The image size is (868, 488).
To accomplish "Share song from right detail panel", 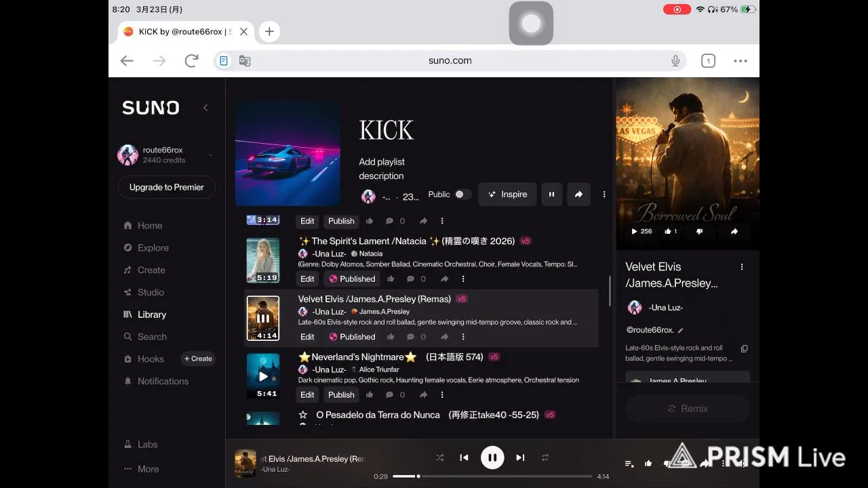I will (x=734, y=231).
